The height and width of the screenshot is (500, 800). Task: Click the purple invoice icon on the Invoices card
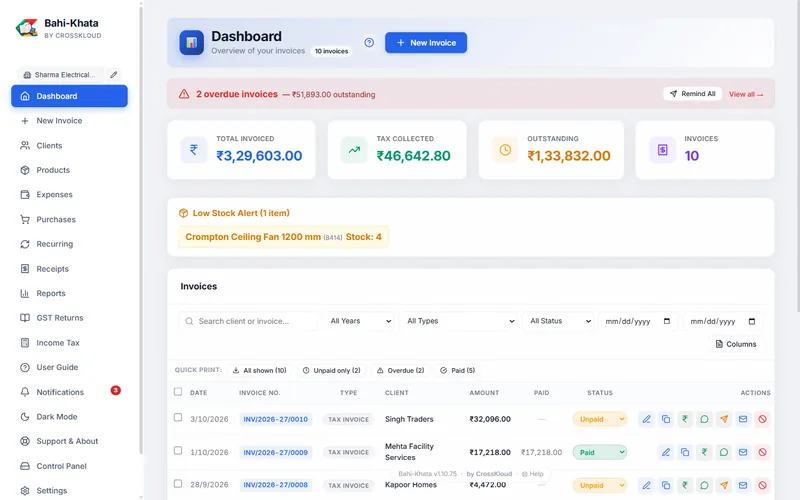[x=662, y=149]
